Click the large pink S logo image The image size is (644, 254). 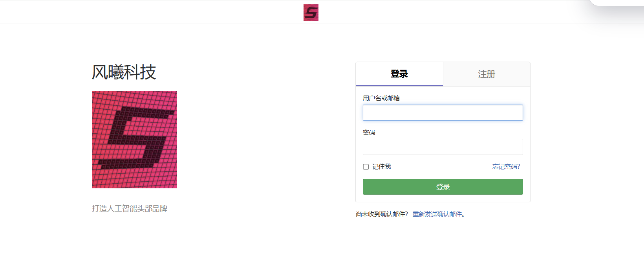click(134, 140)
